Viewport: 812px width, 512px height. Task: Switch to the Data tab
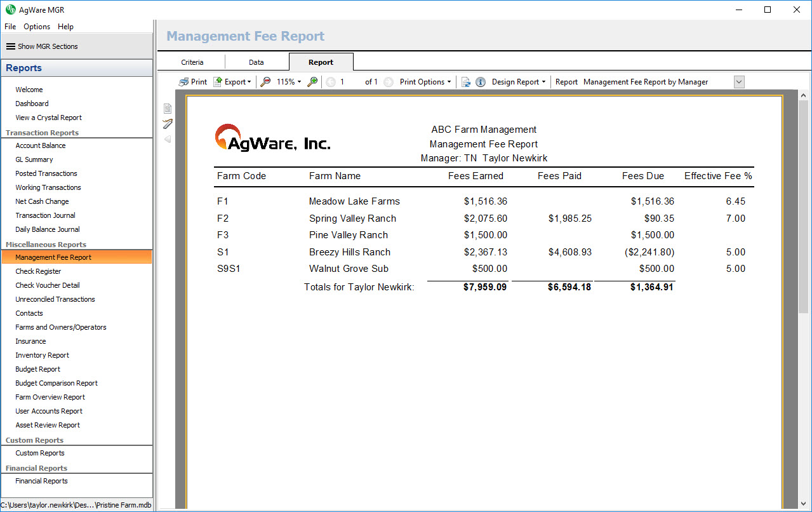256,62
